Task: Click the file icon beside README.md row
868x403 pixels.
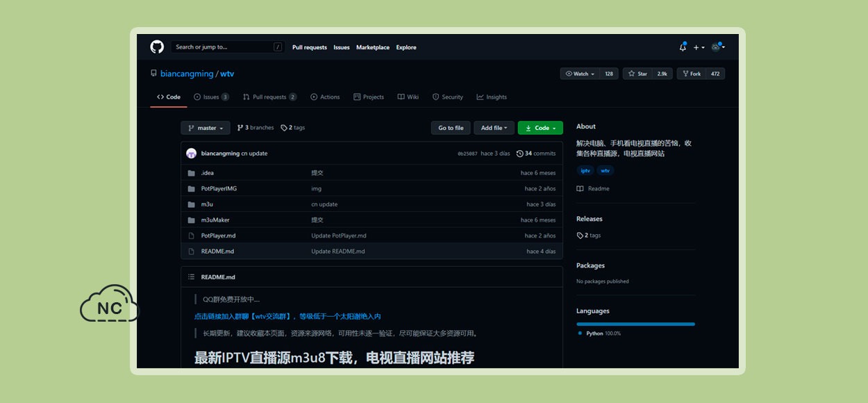Action: (191, 252)
